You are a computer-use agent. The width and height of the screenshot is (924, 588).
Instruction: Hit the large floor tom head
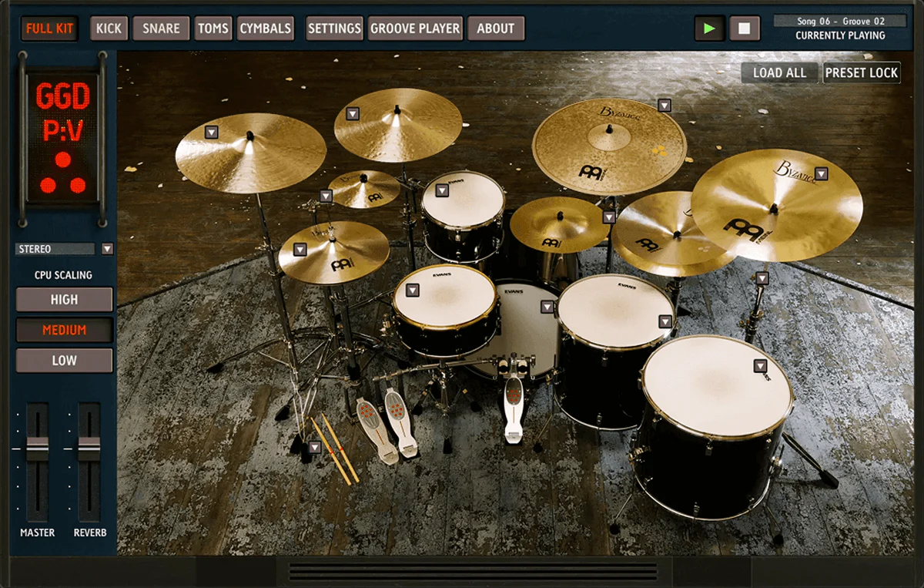coord(716,385)
